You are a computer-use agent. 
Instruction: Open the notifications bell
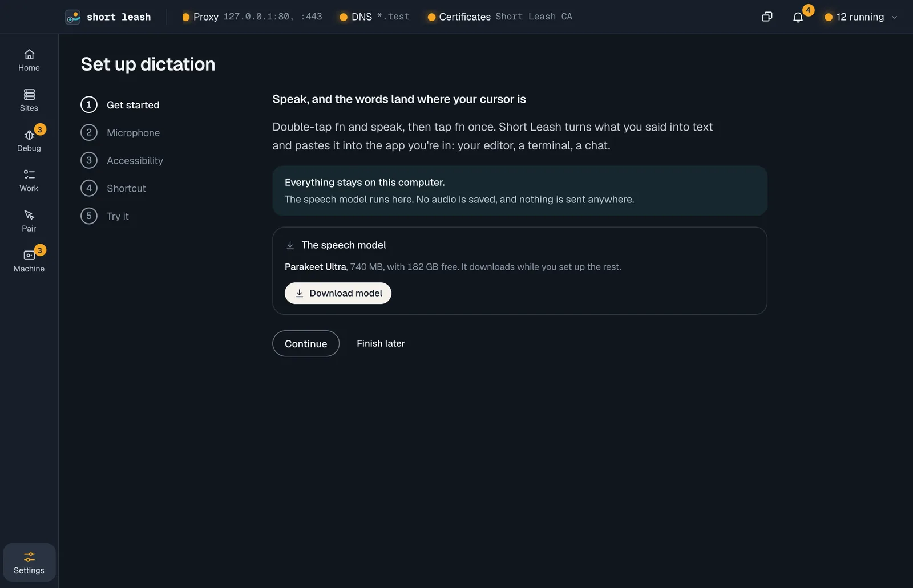798,17
